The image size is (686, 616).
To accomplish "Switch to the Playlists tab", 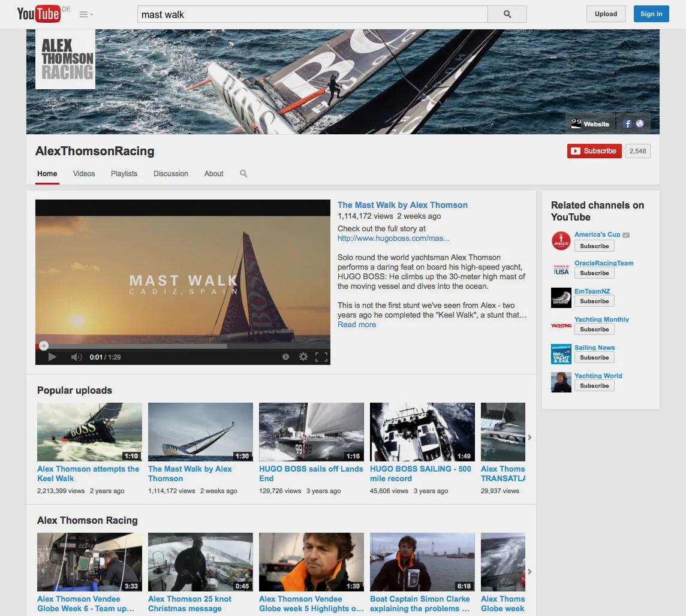I will (x=124, y=174).
